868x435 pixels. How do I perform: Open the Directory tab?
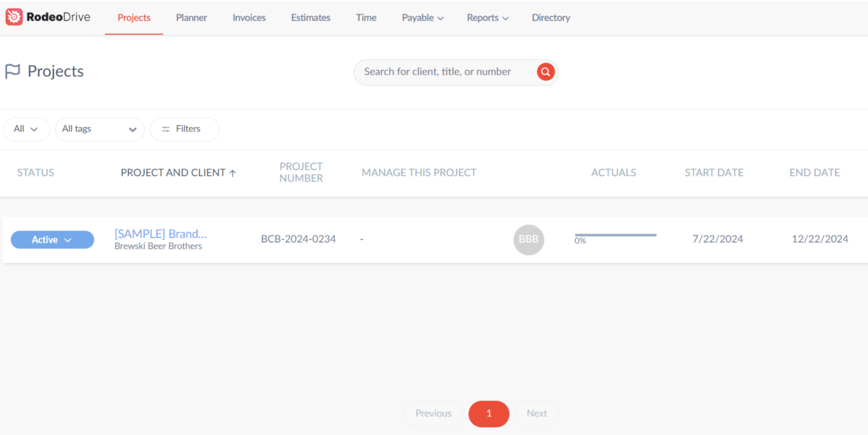[550, 17]
